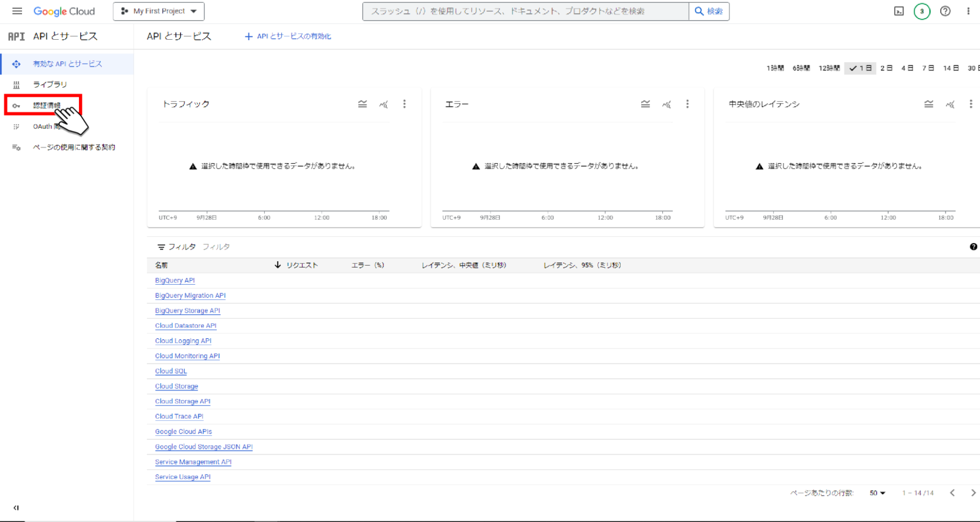This screenshot has height=522, width=980.
Task: Select the 2日 time range
Action: [886, 68]
